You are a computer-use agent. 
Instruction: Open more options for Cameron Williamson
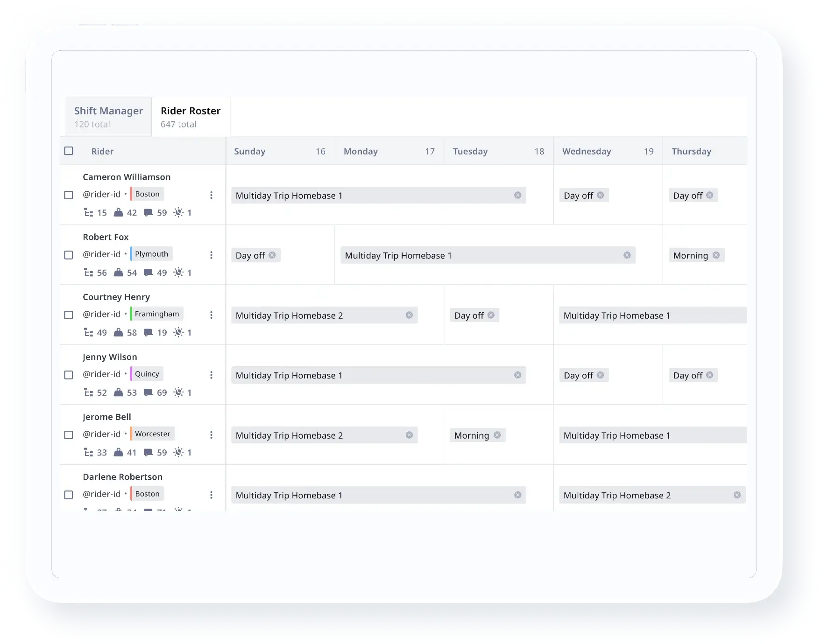click(211, 195)
